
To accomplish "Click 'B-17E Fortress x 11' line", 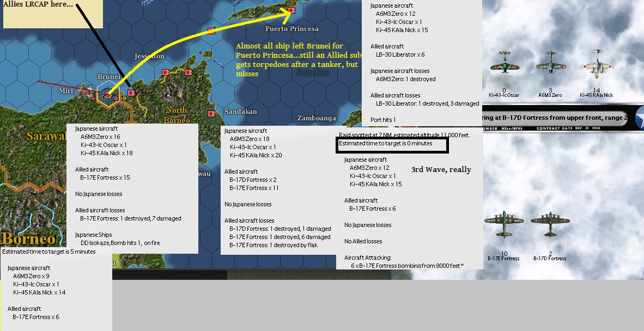I will [x=254, y=188].
